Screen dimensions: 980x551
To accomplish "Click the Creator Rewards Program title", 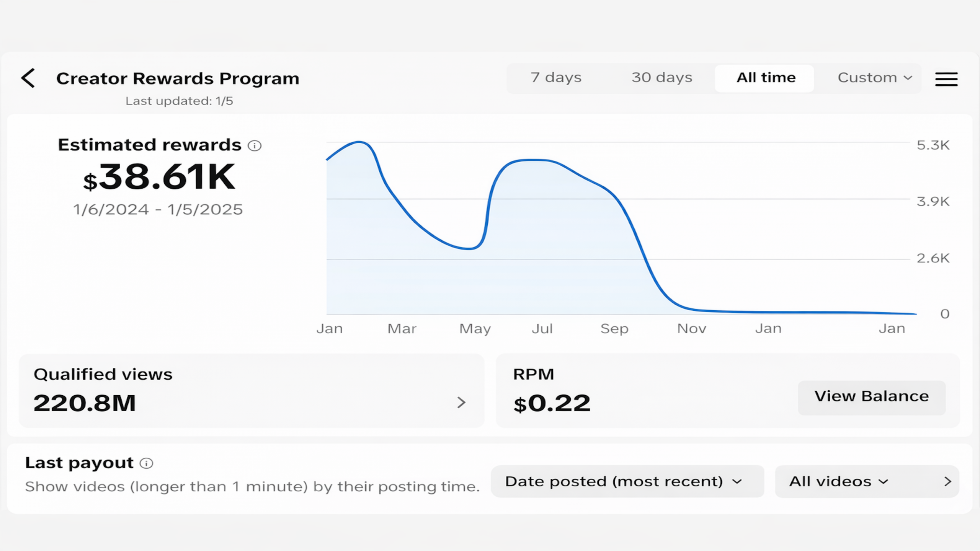I will [x=178, y=78].
